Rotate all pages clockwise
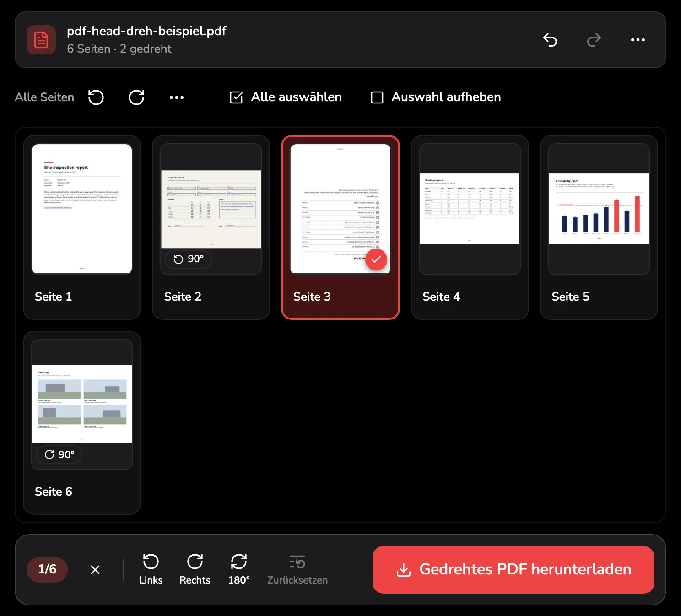 click(136, 97)
